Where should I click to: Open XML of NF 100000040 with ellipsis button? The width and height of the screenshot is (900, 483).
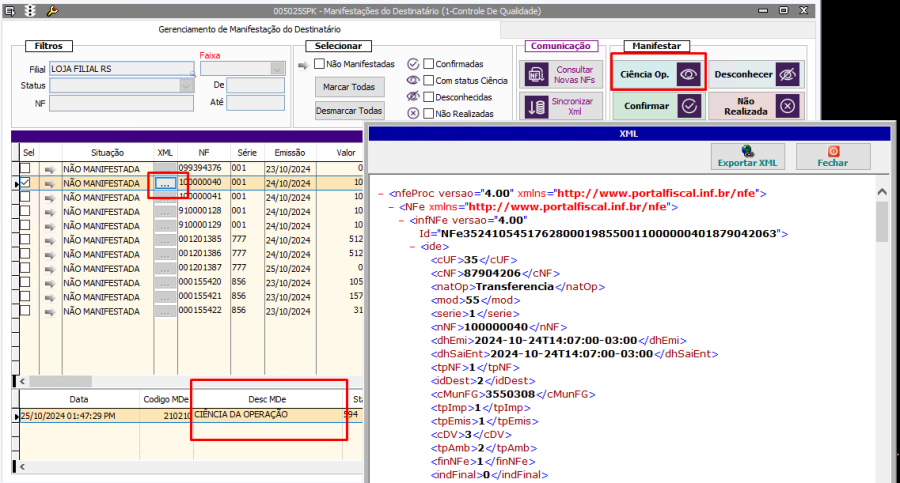[x=165, y=183]
